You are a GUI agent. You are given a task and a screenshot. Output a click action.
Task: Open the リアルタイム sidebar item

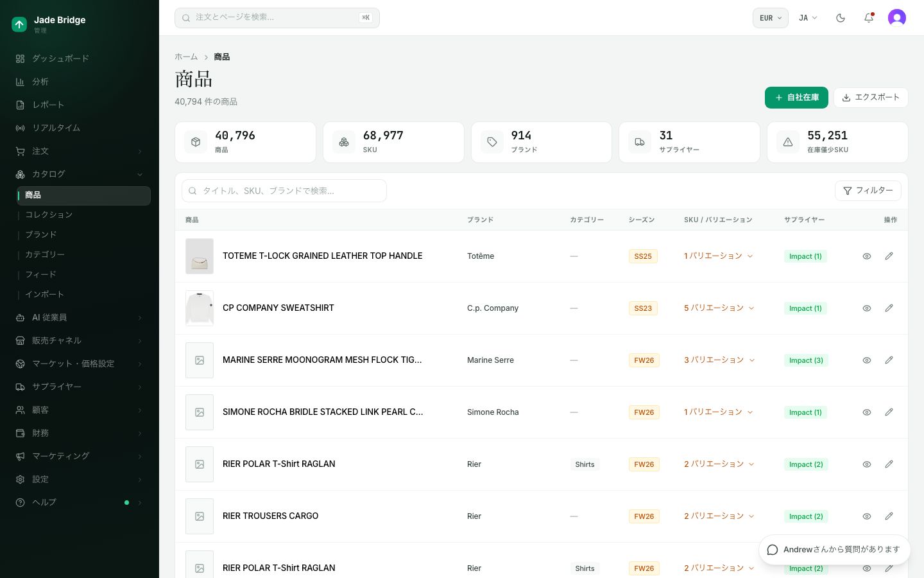point(80,128)
